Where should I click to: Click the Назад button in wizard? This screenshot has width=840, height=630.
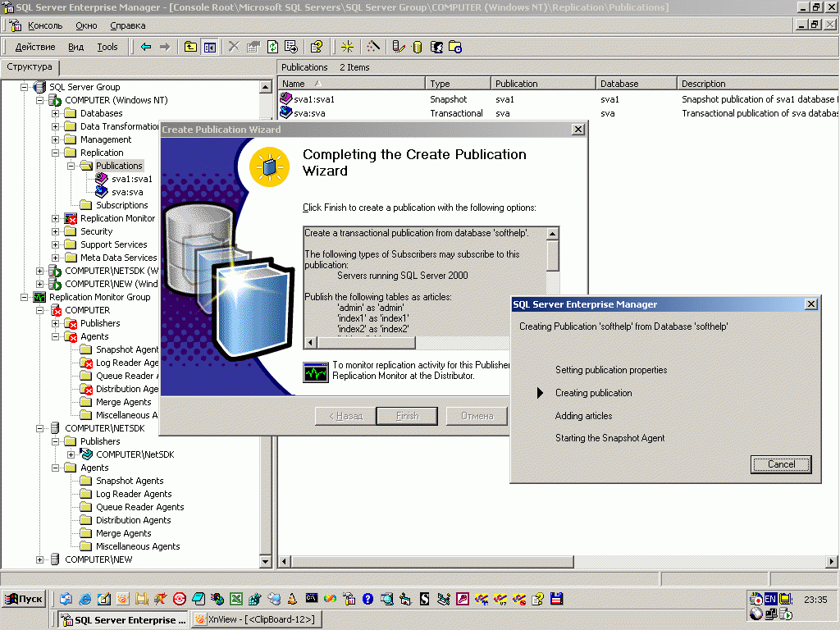[345, 416]
